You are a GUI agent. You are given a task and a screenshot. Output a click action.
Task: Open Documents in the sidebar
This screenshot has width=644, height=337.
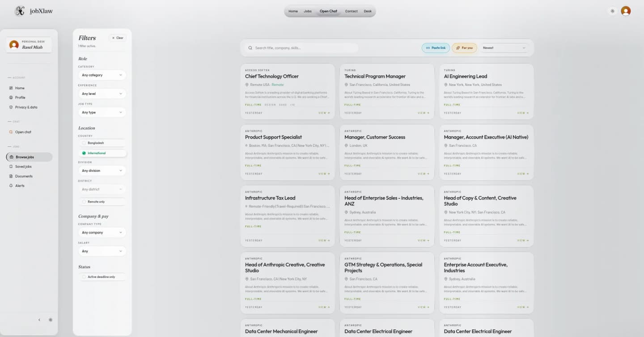24,176
